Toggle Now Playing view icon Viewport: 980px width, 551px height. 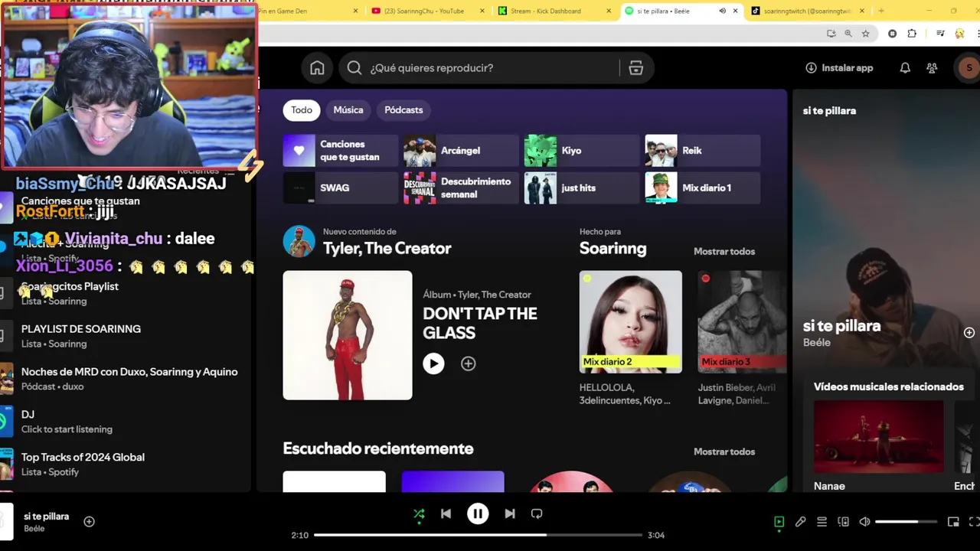tap(779, 522)
